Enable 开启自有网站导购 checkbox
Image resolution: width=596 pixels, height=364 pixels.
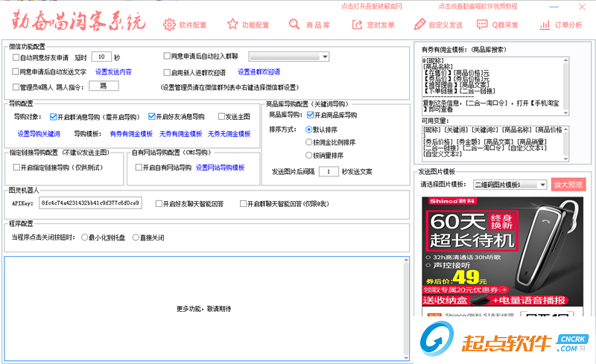click(x=139, y=167)
